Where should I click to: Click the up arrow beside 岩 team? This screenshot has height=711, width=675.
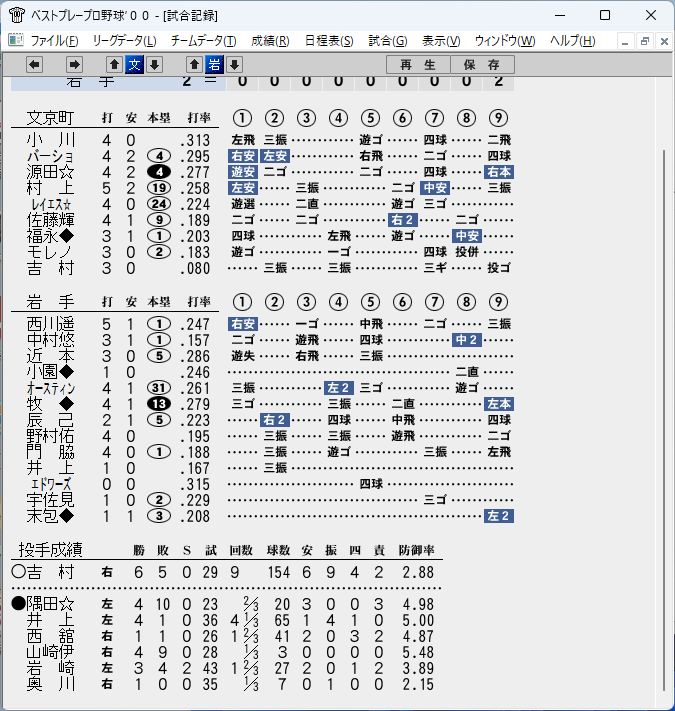tap(194, 65)
